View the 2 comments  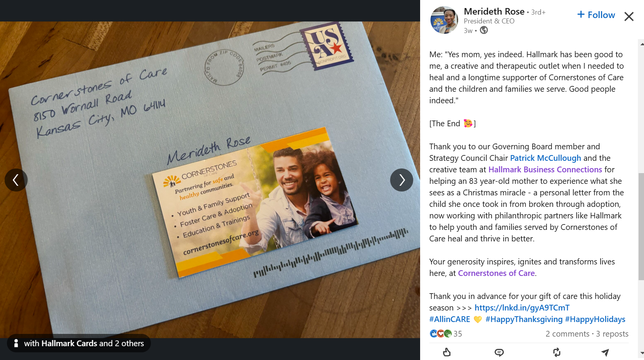tap(567, 334)
